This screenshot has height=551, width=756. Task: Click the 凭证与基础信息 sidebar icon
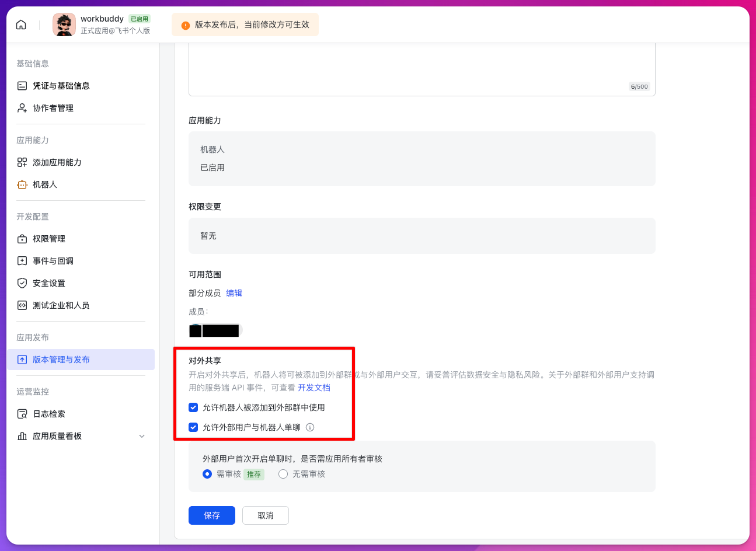coord(22,86)
